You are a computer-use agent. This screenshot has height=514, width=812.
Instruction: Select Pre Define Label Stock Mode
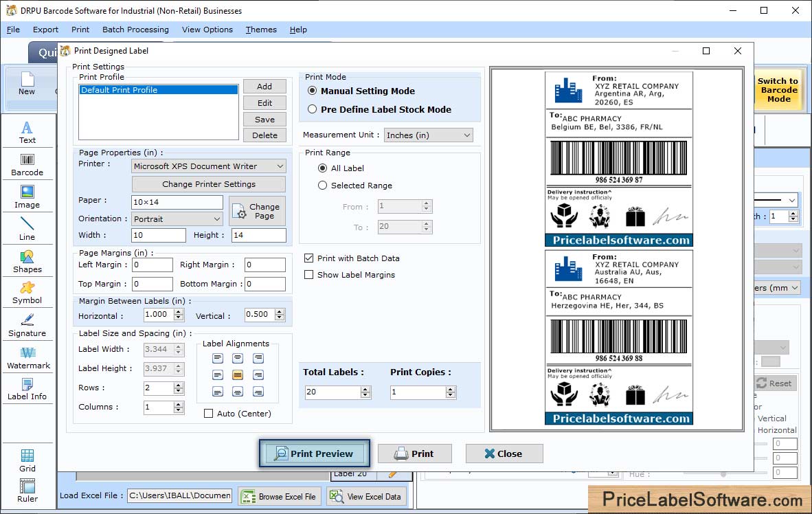tap(313, 109)
